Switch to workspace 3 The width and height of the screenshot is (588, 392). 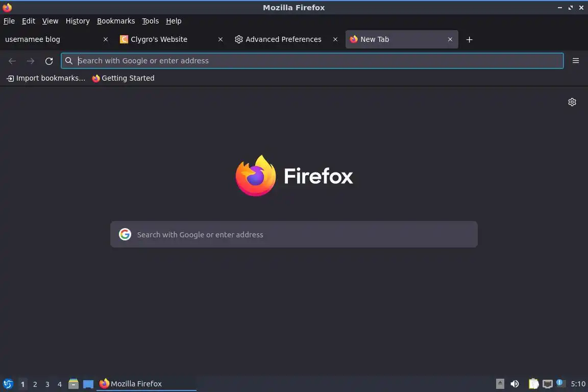47,384
